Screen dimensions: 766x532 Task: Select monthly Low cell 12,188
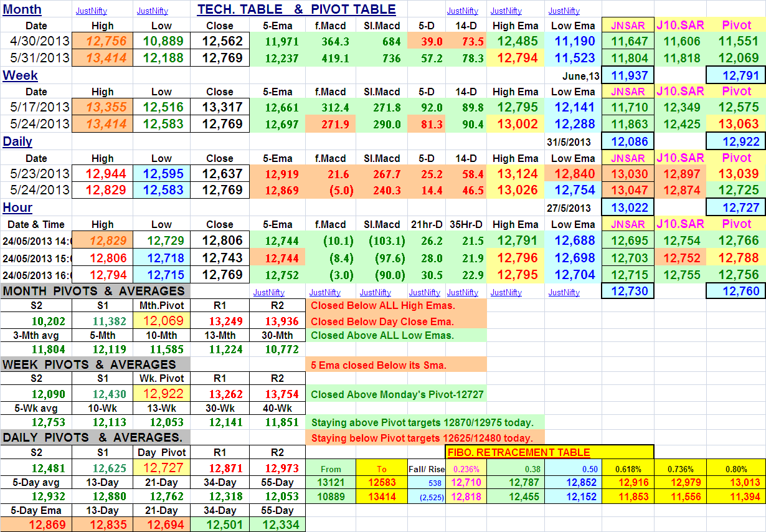(161, 58)
